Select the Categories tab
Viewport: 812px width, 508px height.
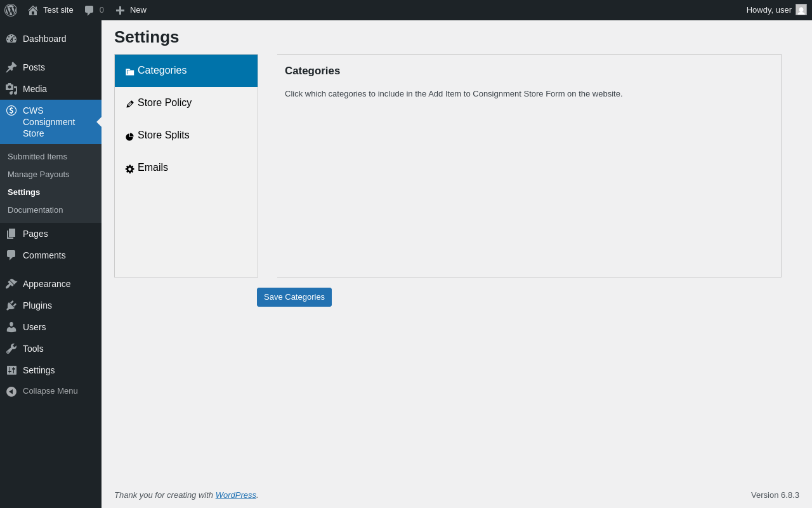pos(186,70)
